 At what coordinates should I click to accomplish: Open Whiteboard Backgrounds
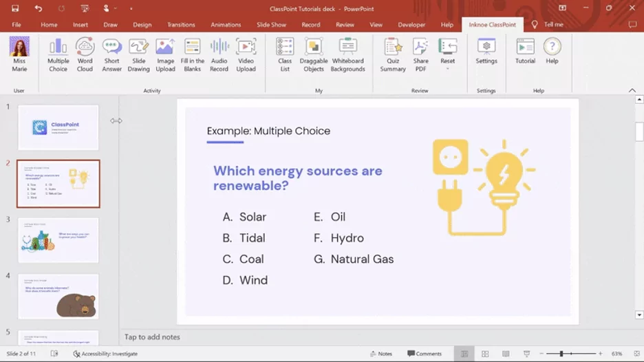[348, 55]
